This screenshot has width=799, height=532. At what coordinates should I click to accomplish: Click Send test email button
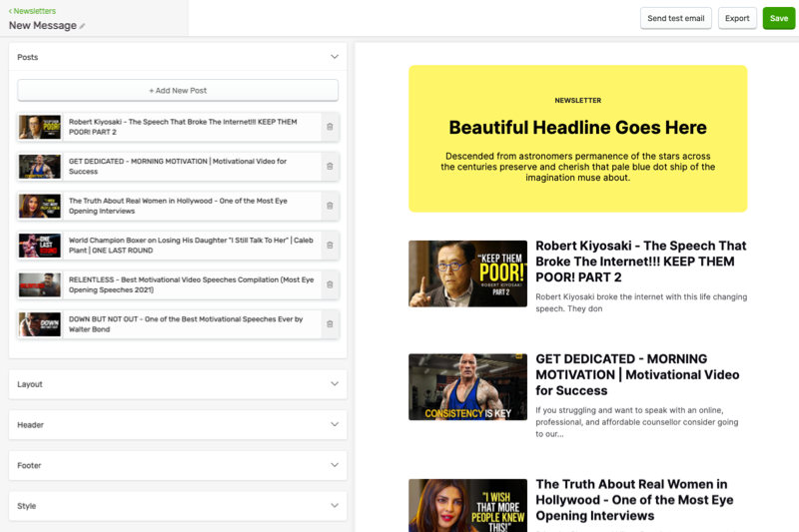pos(676,18)
